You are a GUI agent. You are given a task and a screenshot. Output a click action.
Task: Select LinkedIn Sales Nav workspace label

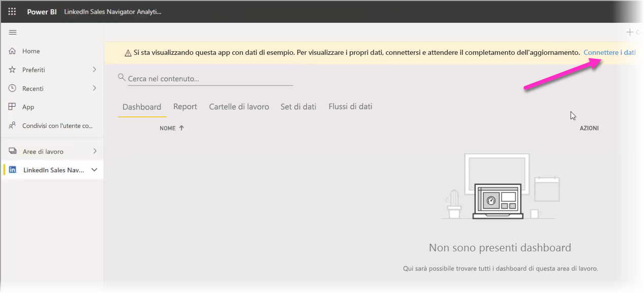tap(54, 170)
